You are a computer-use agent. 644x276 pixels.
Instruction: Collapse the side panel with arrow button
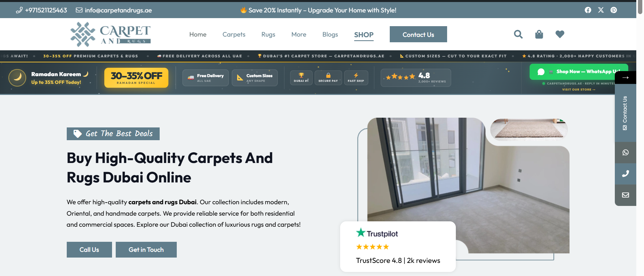click(625, 77)
